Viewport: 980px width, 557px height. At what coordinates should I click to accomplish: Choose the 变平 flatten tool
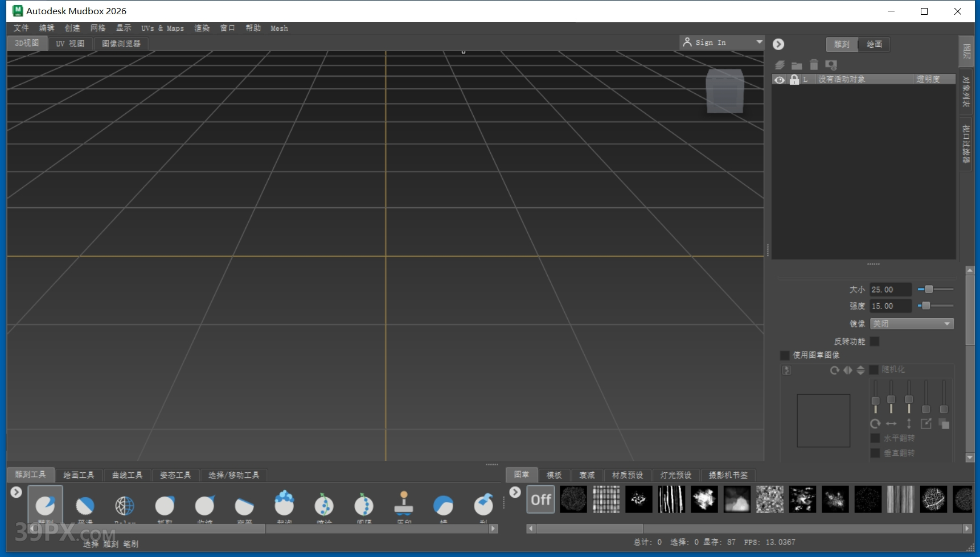pos(244,505)
